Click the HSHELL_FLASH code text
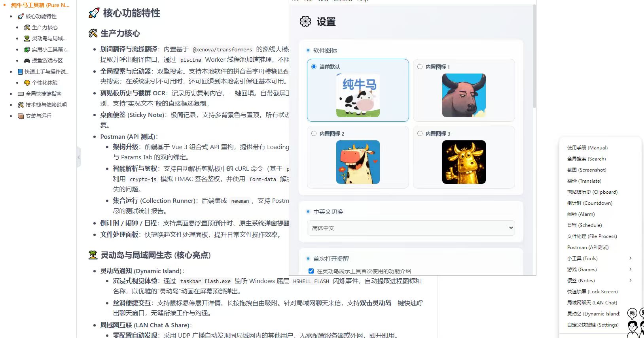Viewport: 644px width, 338px height. click(x=311, y=281)
